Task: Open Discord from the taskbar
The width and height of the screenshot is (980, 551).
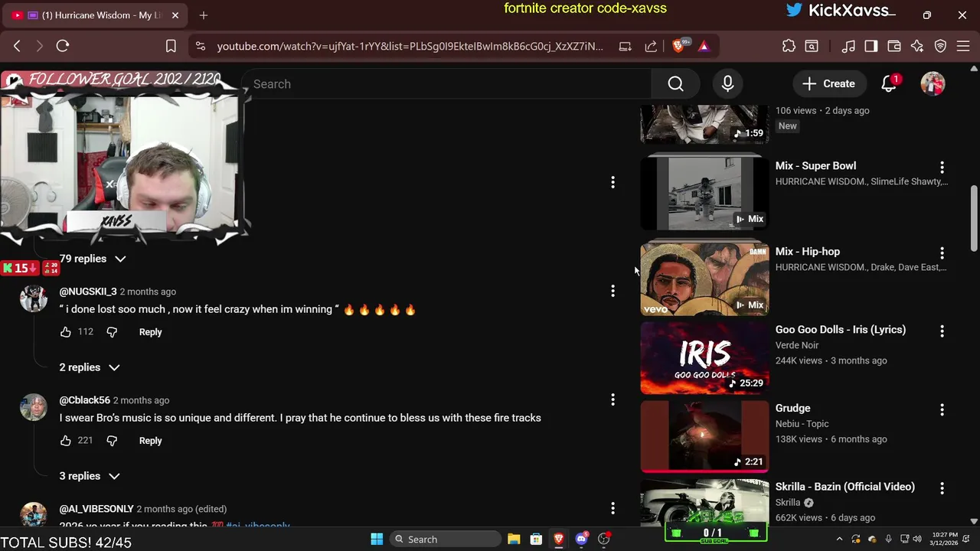Action: click(x=581, y=540)
